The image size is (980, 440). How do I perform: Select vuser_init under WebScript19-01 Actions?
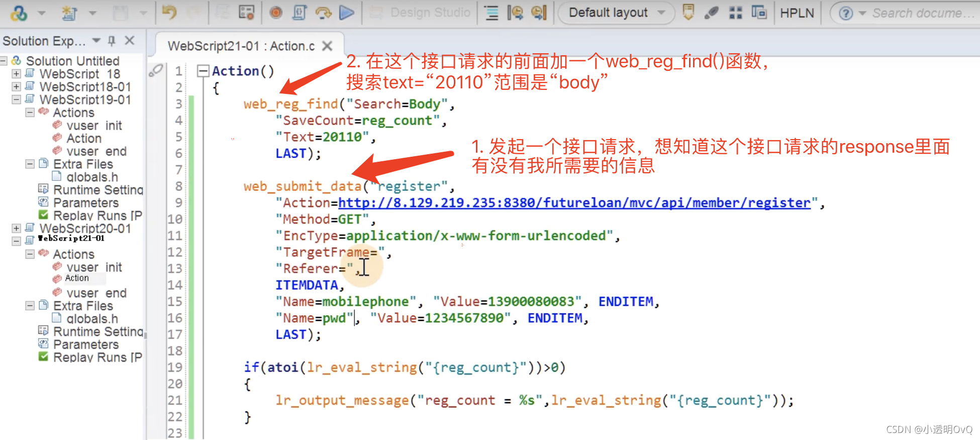point(94,126)
